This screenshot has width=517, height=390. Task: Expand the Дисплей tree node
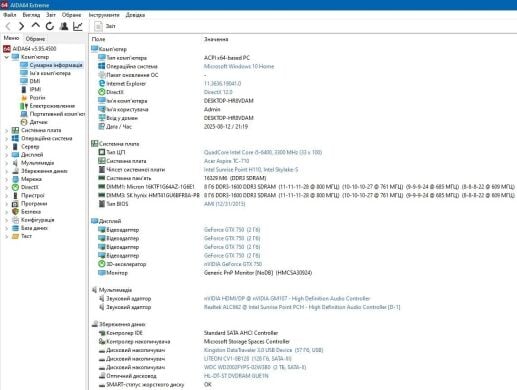tap(6, 155)
